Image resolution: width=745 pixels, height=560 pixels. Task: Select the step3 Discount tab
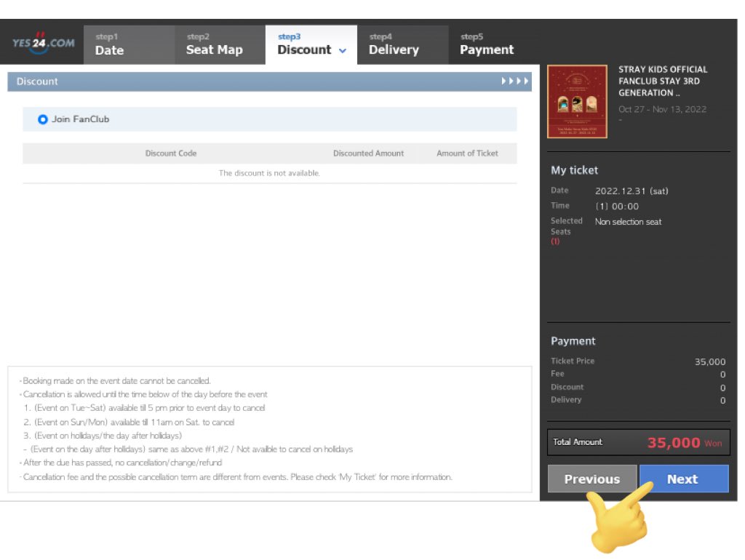click(x=311, y=44)
